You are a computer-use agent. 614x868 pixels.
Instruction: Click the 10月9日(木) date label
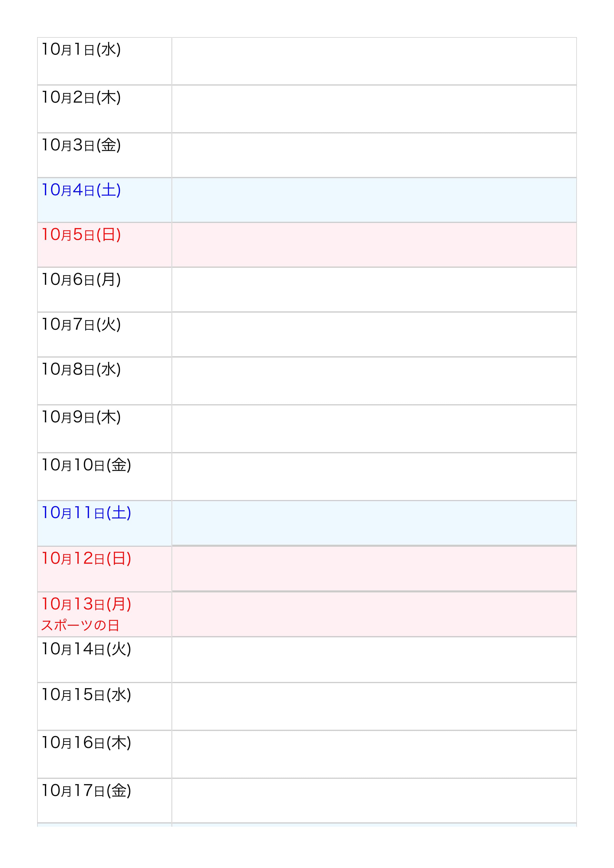(x=81, y=417)
